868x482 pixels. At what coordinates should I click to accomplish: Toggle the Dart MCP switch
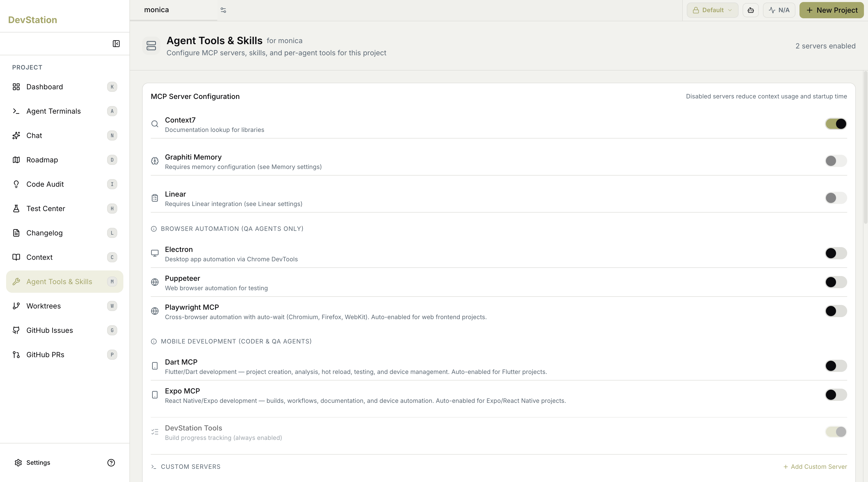836,366
